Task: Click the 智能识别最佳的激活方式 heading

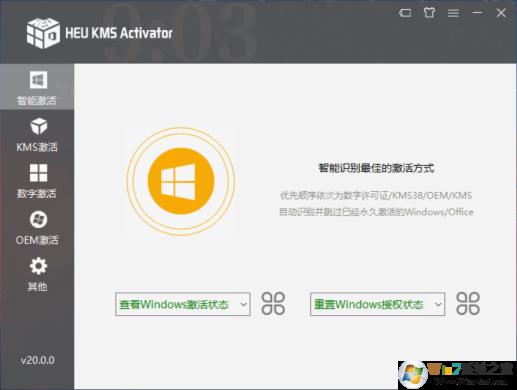Action: 376,168
